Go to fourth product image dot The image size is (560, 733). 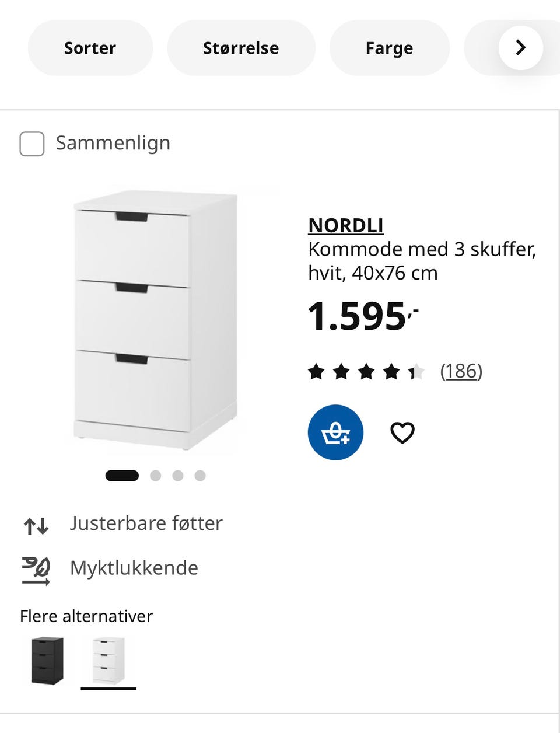pos(200,476)
